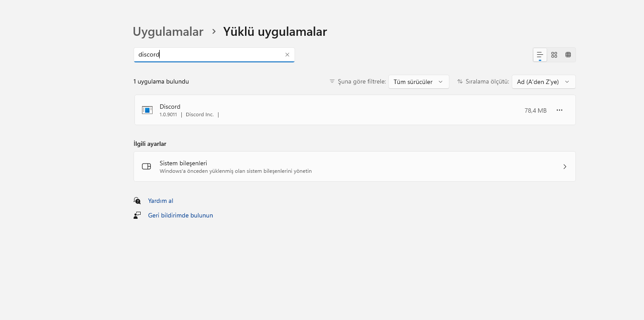Select the Discord app name

[170, 107]
